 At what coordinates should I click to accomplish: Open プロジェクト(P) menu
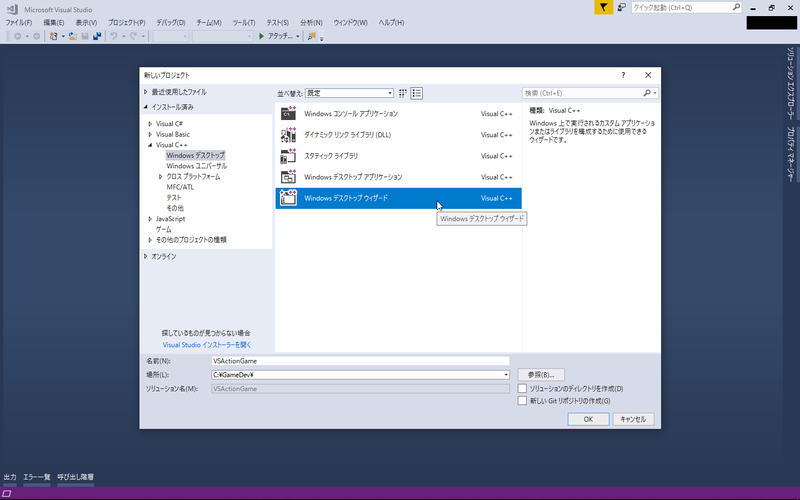coord(127,22)
